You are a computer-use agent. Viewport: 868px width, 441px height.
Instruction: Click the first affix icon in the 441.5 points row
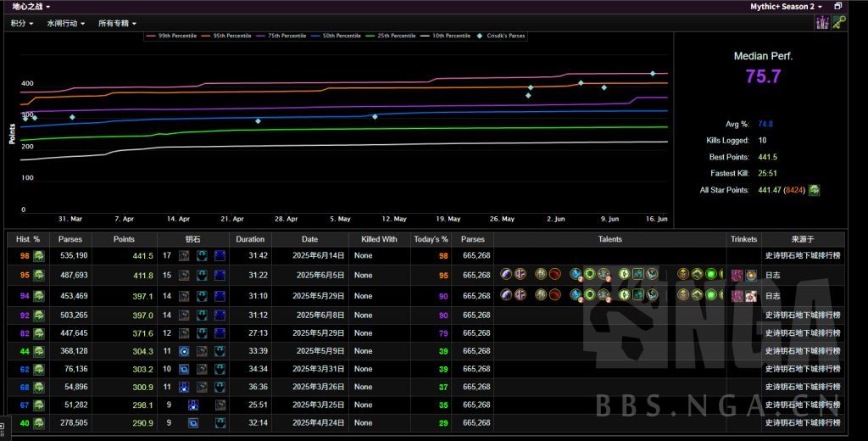point(184,255)
